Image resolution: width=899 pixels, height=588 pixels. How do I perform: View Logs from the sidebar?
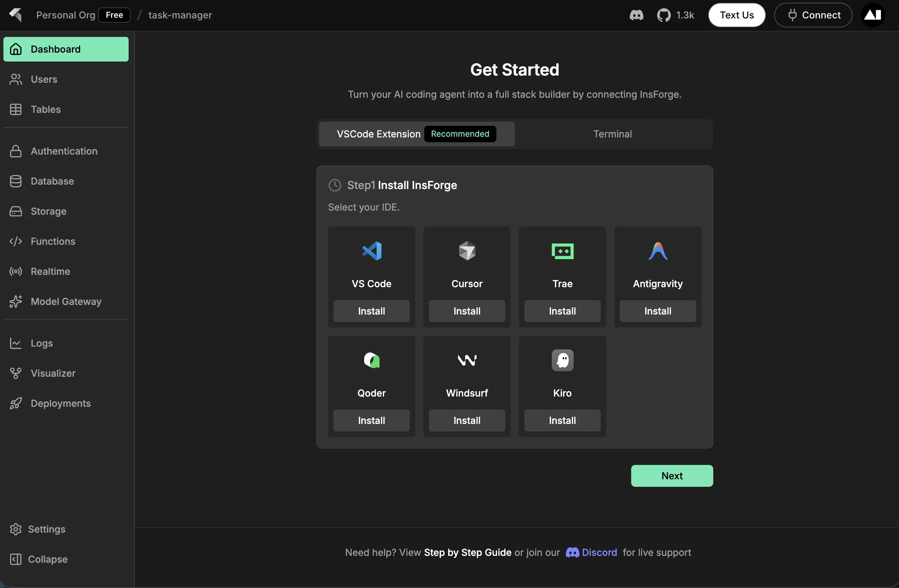pyautogui.click(x=66, y=343)
